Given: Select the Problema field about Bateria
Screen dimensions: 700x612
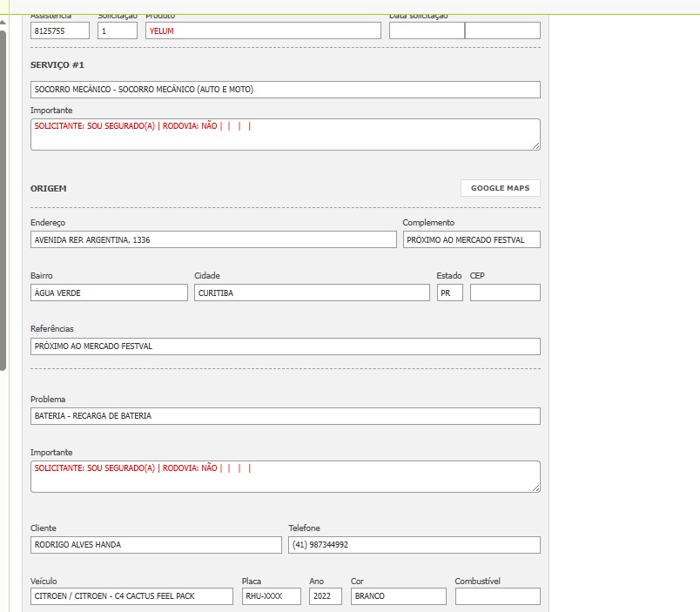Looking at the screenshot, I should 285,416.
